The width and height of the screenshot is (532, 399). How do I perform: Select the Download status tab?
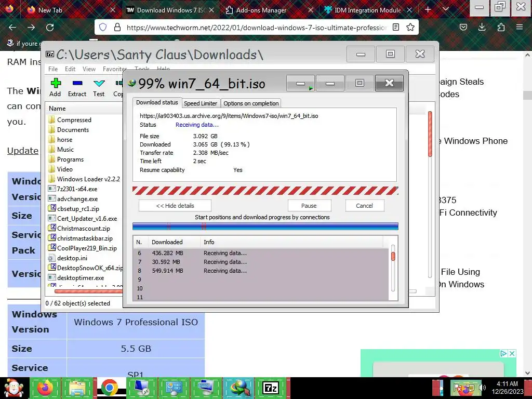tap(157, 102)
